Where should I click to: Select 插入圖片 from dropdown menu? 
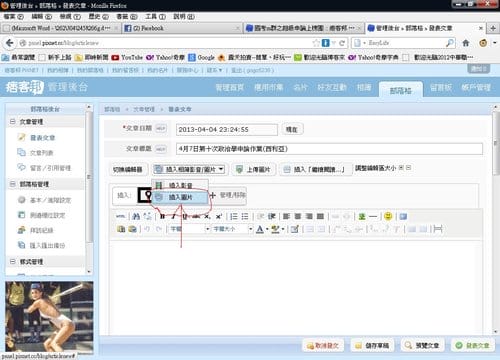click(180, 197)
